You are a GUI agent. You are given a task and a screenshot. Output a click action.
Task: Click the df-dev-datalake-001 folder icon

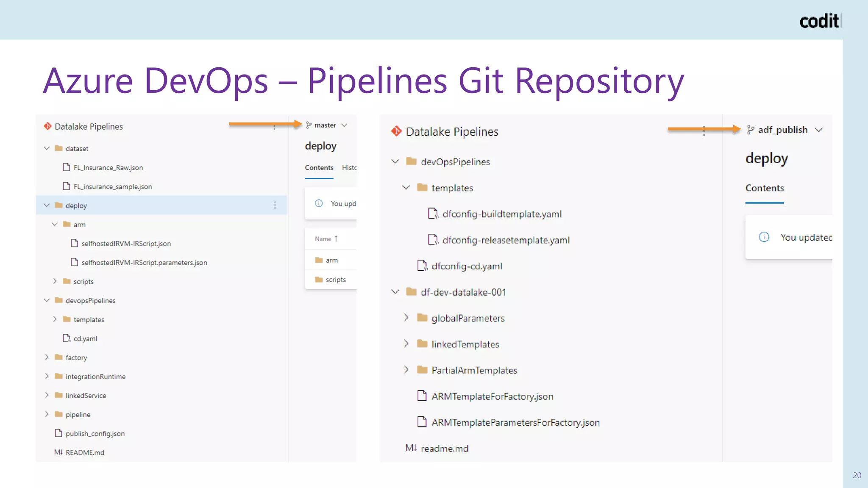pyautogui.click(x=411, y=291)
